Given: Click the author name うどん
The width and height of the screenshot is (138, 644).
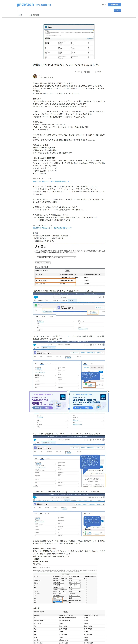Looking at the screenshot, I should (x=41, y=75).
